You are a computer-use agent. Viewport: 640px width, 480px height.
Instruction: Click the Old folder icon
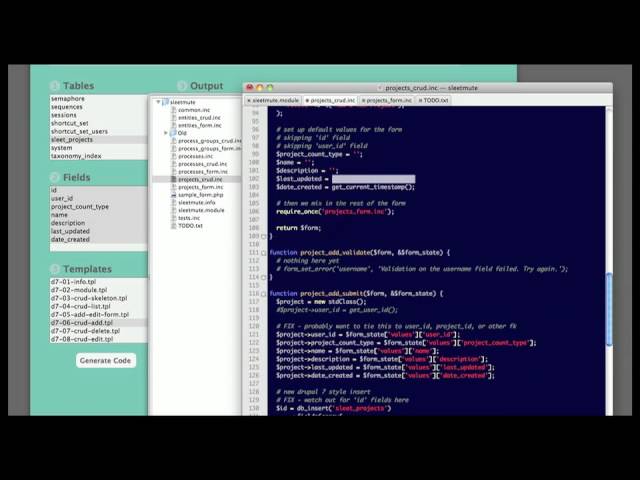173,133
